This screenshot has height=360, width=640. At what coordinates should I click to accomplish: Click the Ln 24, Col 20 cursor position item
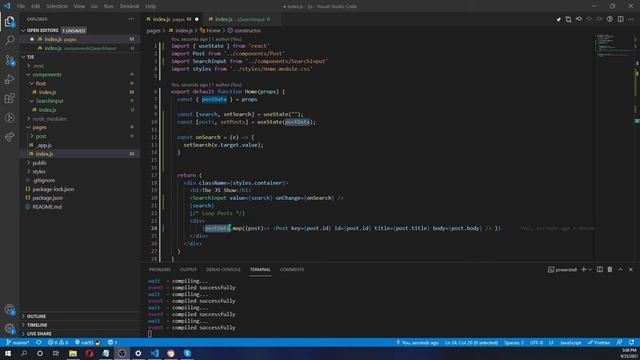[471, 342]
